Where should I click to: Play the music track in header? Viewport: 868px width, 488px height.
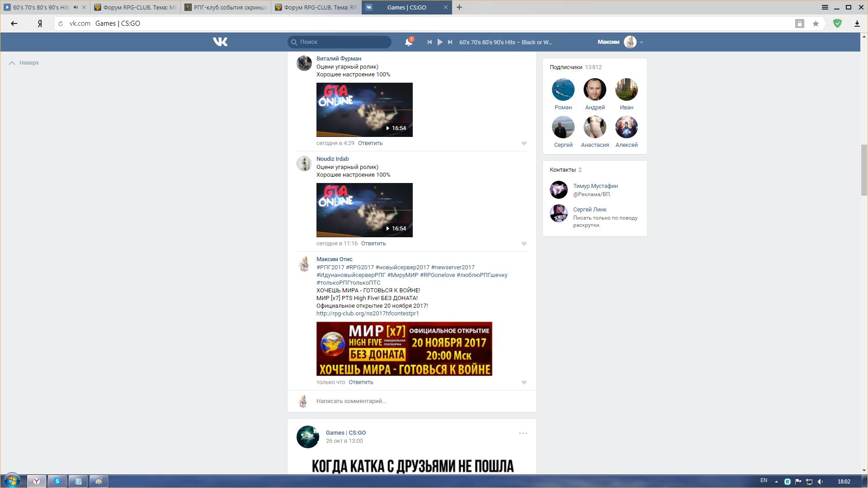pyautogui.click(x=440, y=42)
